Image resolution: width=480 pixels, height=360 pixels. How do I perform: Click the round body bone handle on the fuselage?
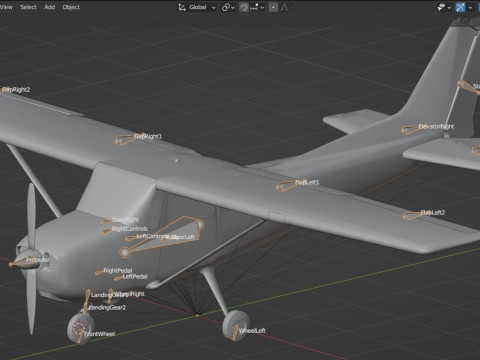coord(125,252)
